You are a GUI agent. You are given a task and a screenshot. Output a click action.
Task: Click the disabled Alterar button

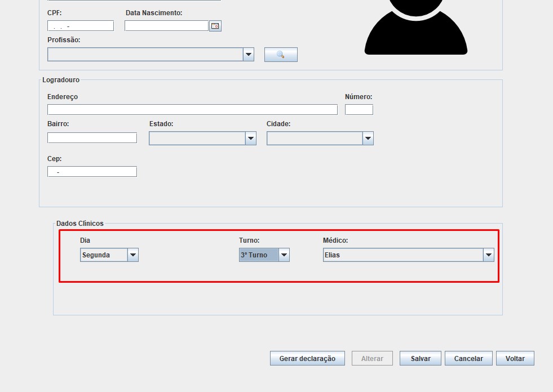point(372,359)
